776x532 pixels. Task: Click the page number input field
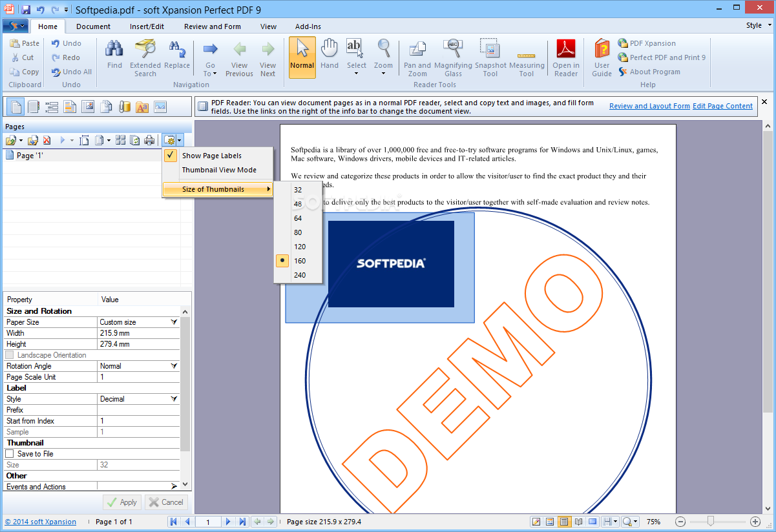207,522
